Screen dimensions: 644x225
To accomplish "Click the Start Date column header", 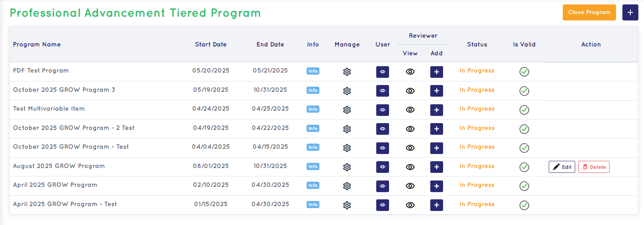I will [211, 45].
